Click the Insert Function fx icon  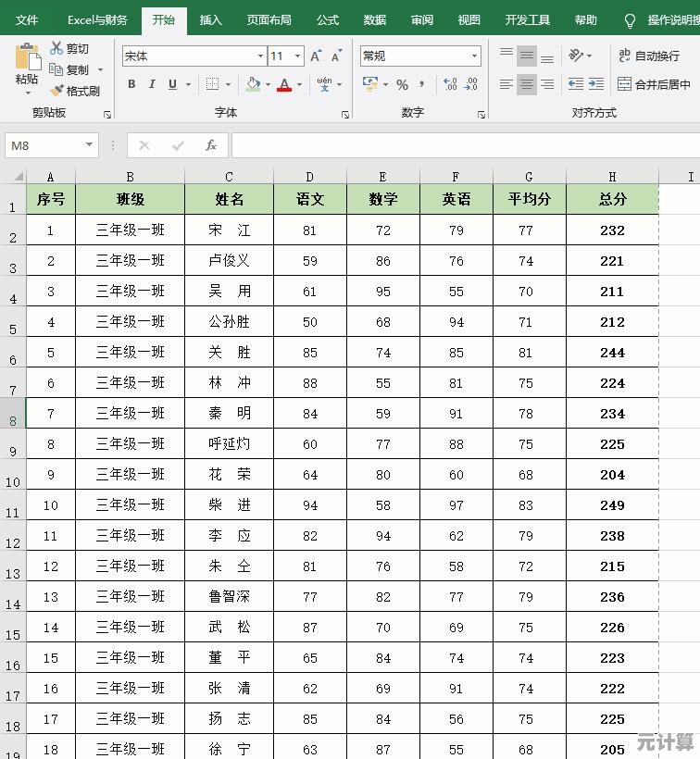click(x=211, y=145)
